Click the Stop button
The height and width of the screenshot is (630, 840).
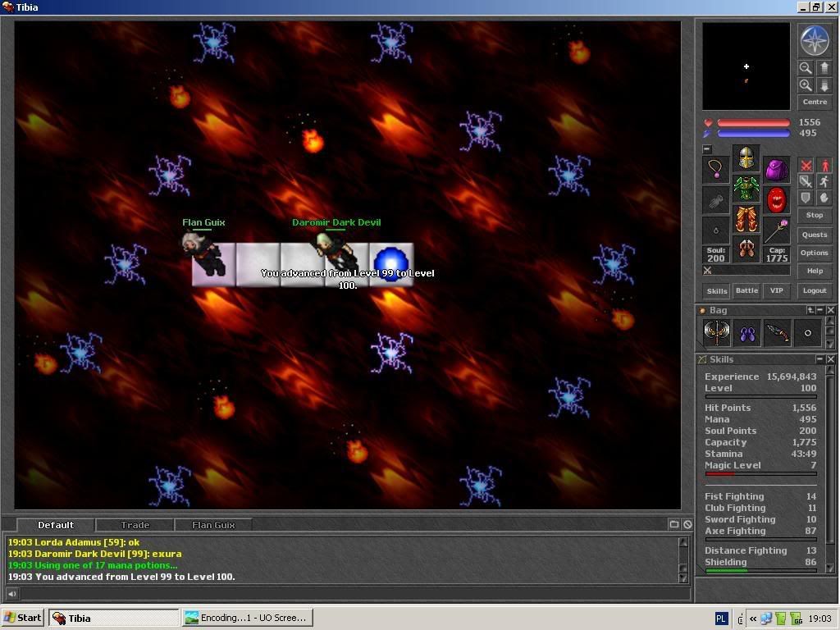(815, 216)
